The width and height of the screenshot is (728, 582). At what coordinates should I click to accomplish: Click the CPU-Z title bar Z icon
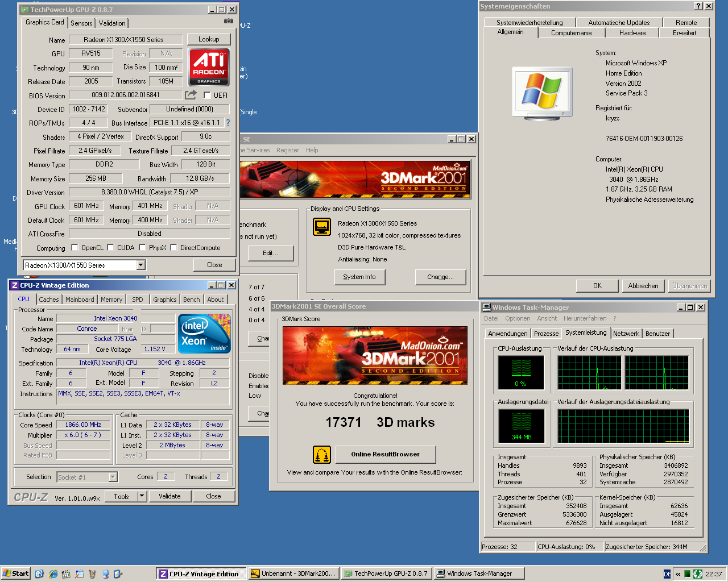coord(15,285)
